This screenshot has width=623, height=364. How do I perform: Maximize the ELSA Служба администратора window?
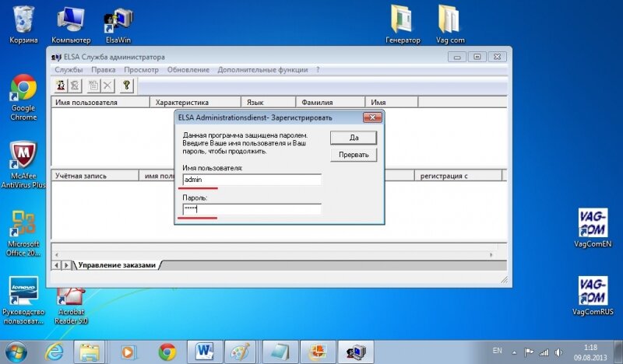[x=477, y=57]
